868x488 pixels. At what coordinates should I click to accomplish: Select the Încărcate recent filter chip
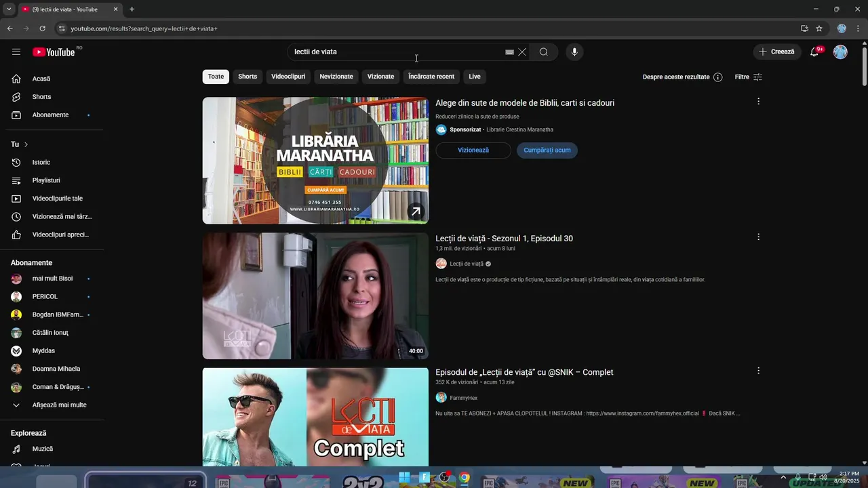click(431, 77)
